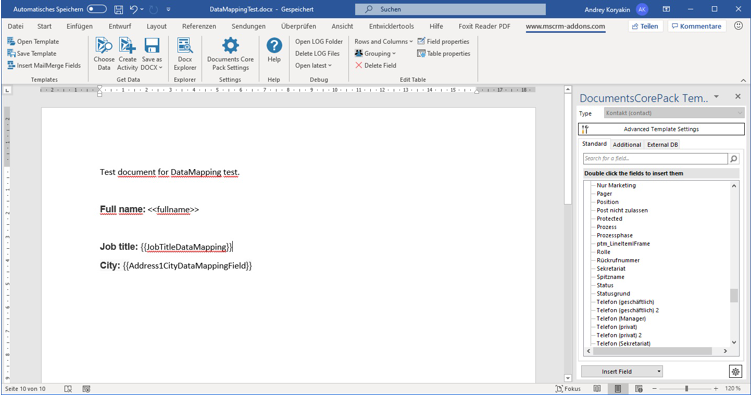Click the Delete Field red X
751x397 pixels.
[x=359, y=65]
